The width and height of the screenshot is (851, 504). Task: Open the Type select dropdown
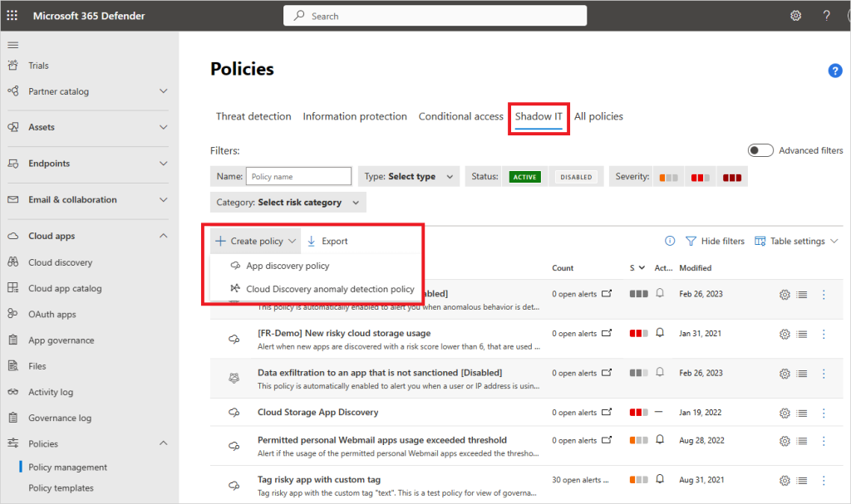click(x=409, y=177)
